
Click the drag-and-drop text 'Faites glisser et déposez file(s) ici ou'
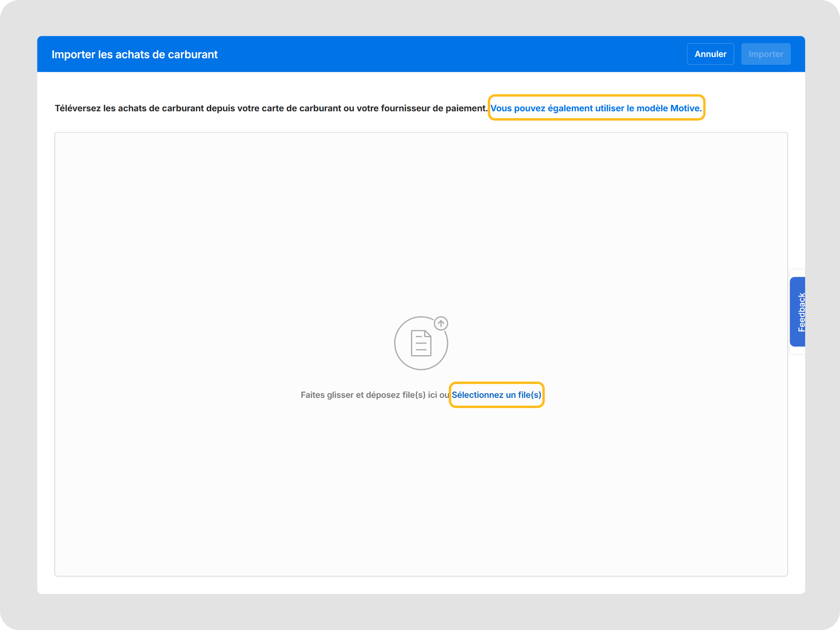(x=375, y=395)
